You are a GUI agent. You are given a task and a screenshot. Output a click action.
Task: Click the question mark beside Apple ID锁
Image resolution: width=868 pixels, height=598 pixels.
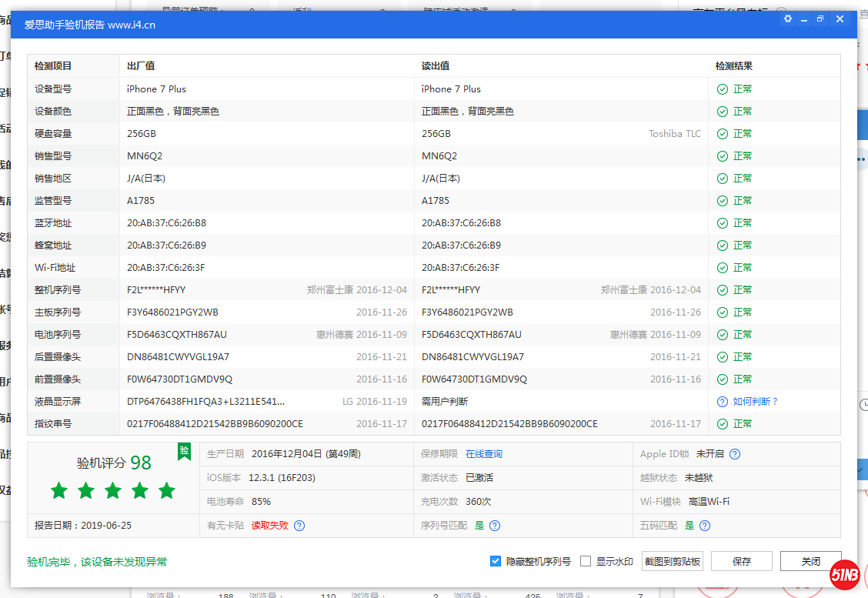734,454
